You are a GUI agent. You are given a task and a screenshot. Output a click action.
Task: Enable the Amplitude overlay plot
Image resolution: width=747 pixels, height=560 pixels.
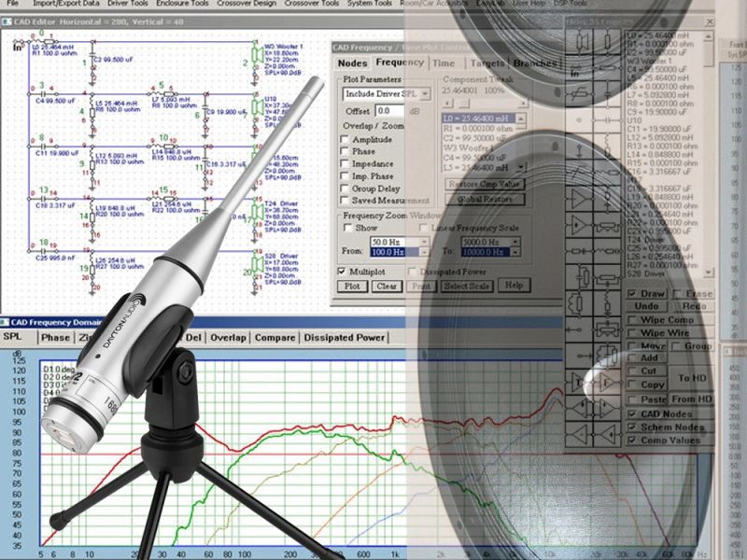[x=343, y=139]
